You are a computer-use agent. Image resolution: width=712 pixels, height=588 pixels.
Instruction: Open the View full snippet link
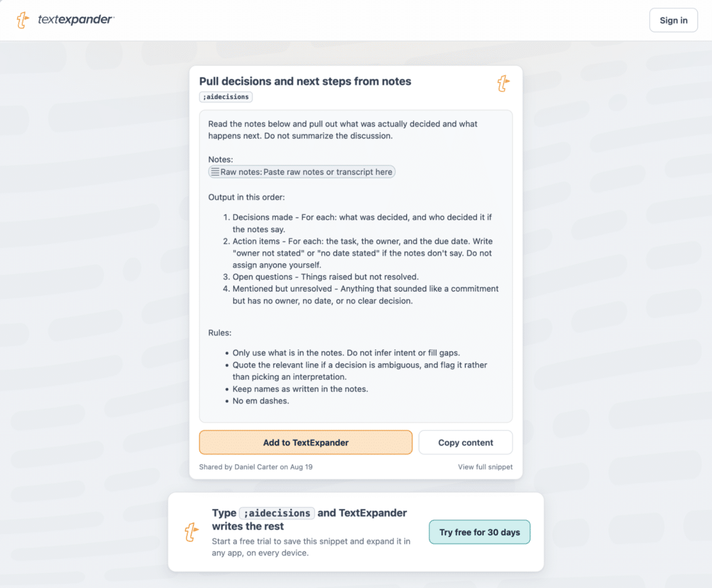coord(485,467)
